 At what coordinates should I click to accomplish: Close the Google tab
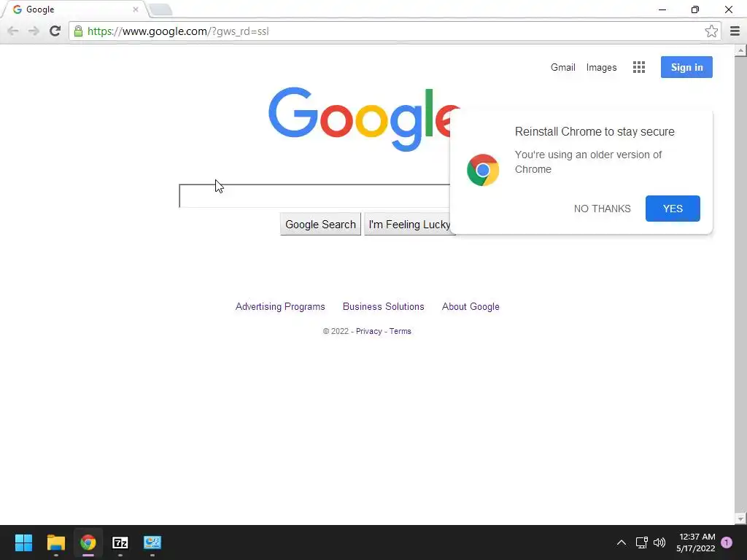(x=135, y=9)
